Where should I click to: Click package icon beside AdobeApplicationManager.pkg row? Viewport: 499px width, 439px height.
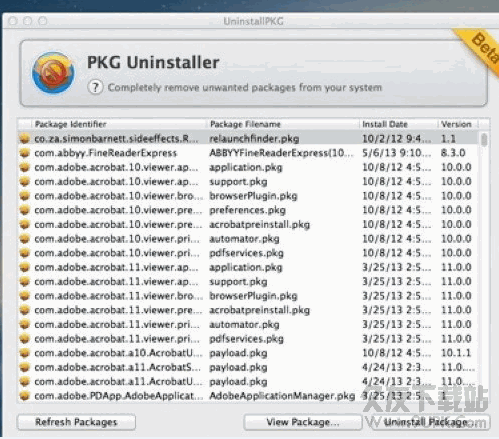(x=24, y=396)
